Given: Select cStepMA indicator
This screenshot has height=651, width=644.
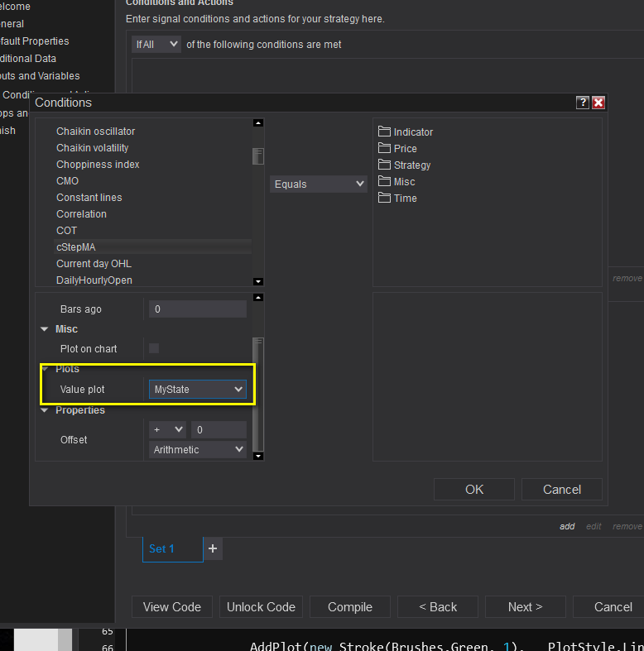Looking at the screenshot, I should 152,247.
